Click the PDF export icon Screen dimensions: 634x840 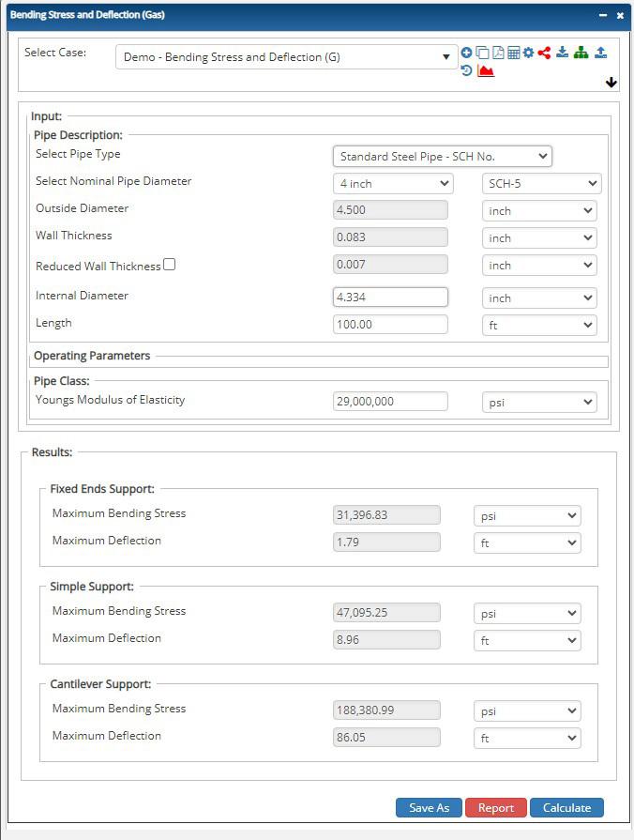coord(499,53)
